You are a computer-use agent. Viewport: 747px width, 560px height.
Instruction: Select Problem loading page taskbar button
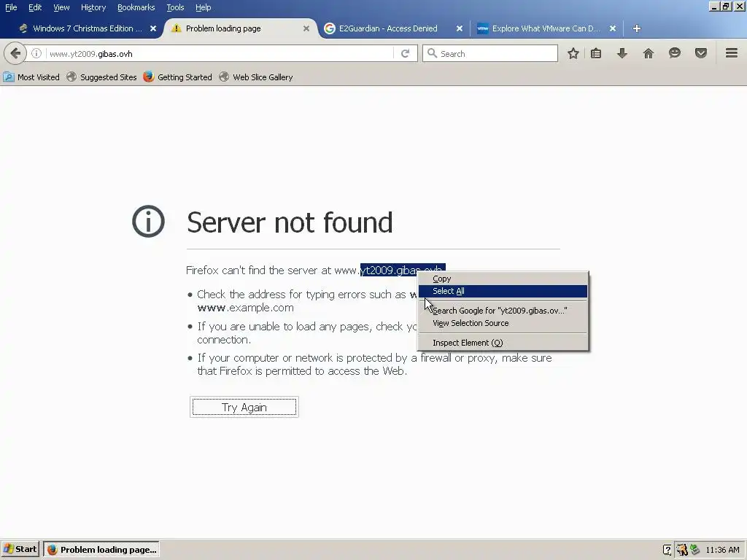pos(101,550)
